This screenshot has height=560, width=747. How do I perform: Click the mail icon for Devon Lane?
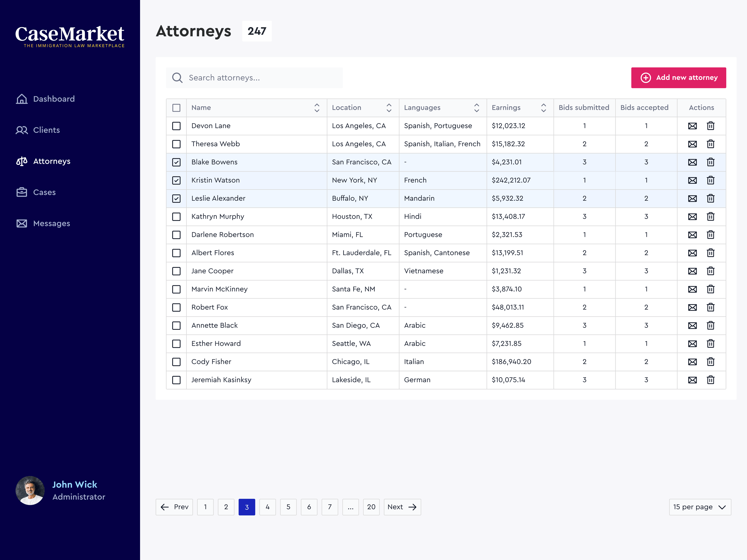(x=692, y=126)
